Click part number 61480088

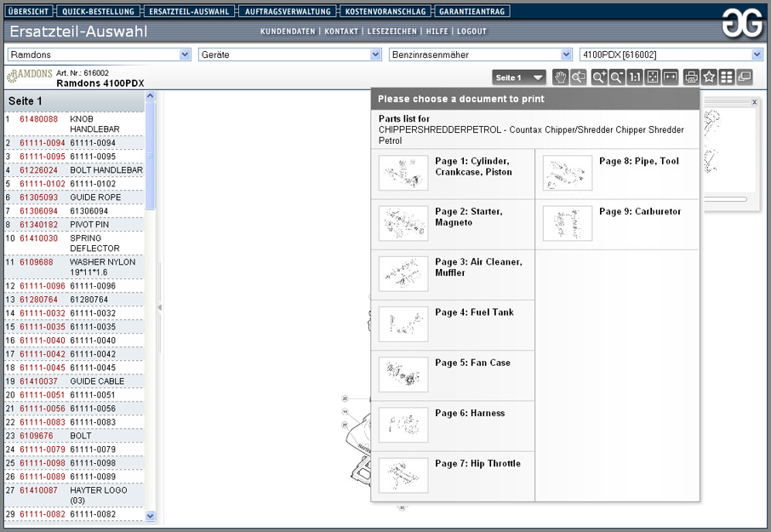(39, 119)
